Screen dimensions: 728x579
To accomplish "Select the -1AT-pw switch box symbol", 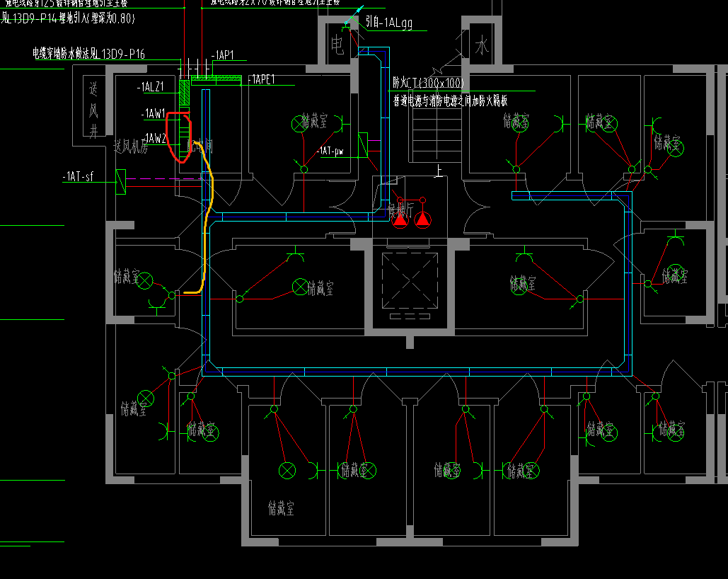I will click(363, 145).
